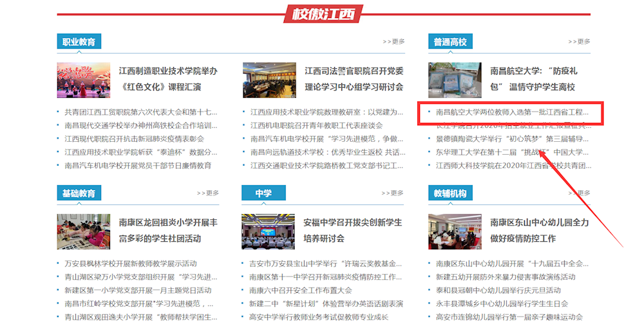
Task: Open 安福中学 seminar thumbnail image
Action: pos(268,231)
